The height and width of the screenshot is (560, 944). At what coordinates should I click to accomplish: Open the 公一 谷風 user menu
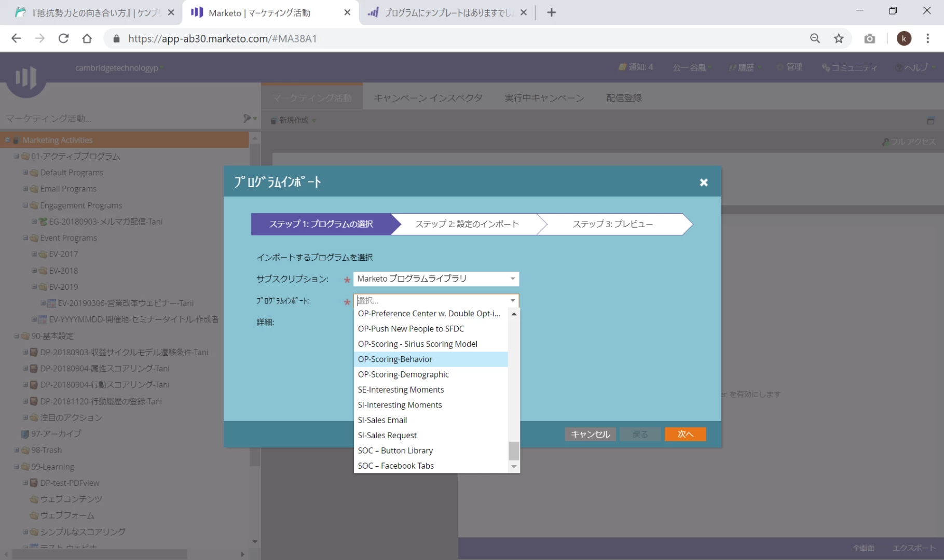[x=692, y=67]
